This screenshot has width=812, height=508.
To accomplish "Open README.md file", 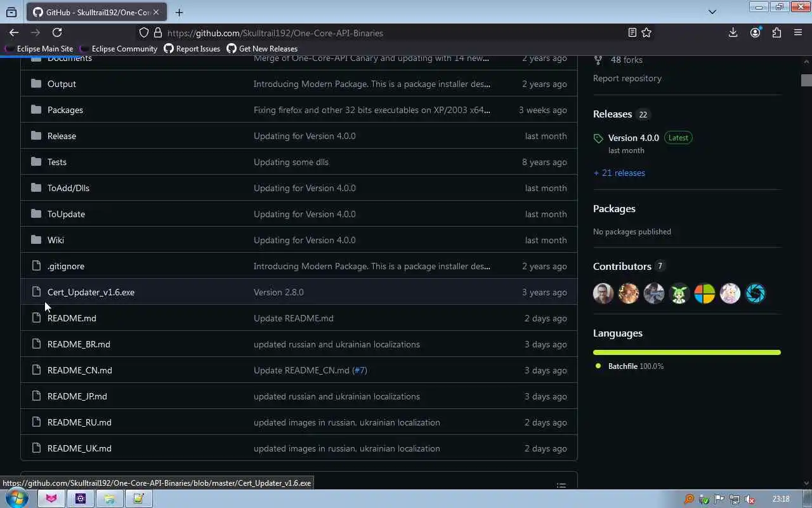I will coord(72,318).
